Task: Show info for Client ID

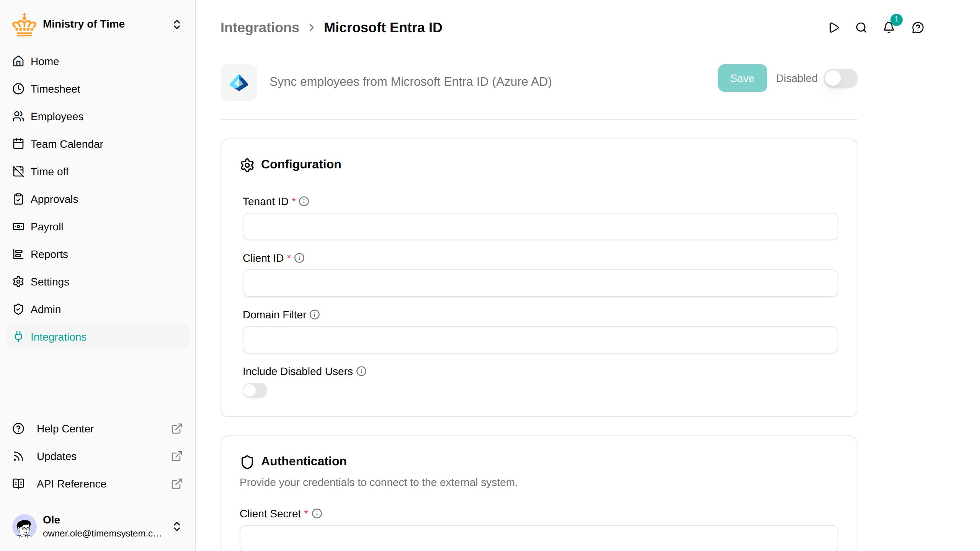Action: tap(299, 258)
